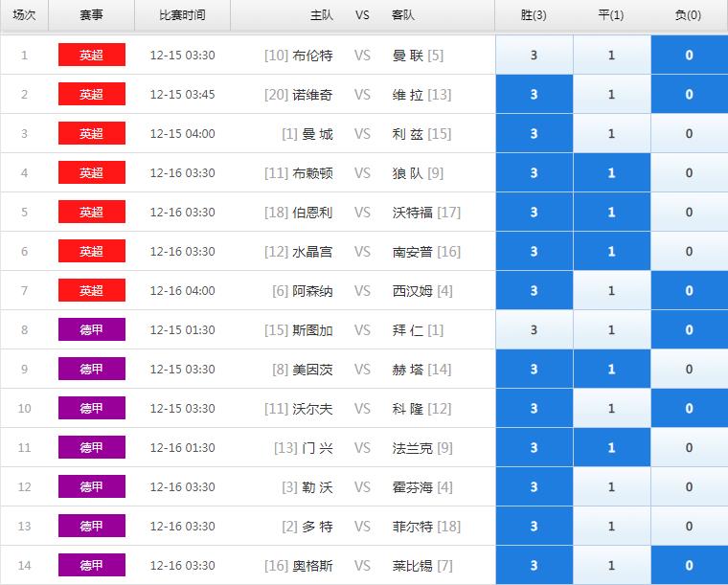Viewport: 728px width, 585px height.
Task: Deselect win (3) for 沃尔夫 vs 科隆
Action: tap(534, 408)
